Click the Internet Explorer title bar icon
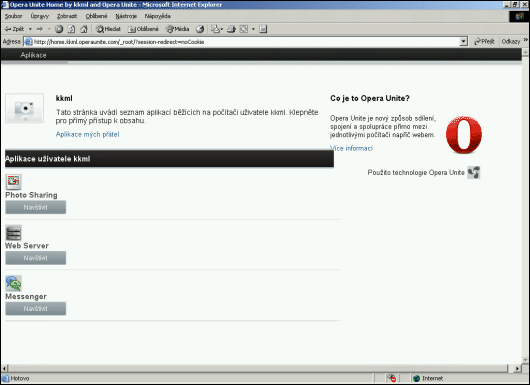This screenshot has width=530, height=385. [5, 5]
